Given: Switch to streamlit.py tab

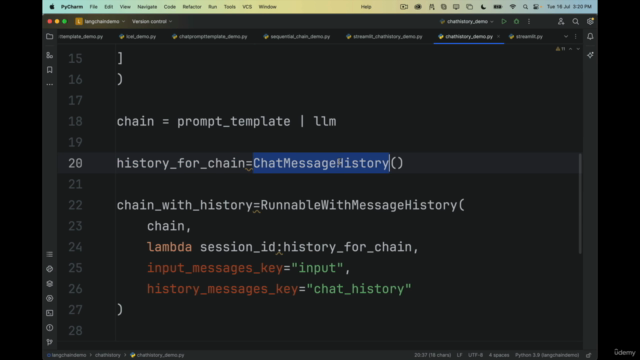Looking at the screenshot, I should [x=526, y=36].
